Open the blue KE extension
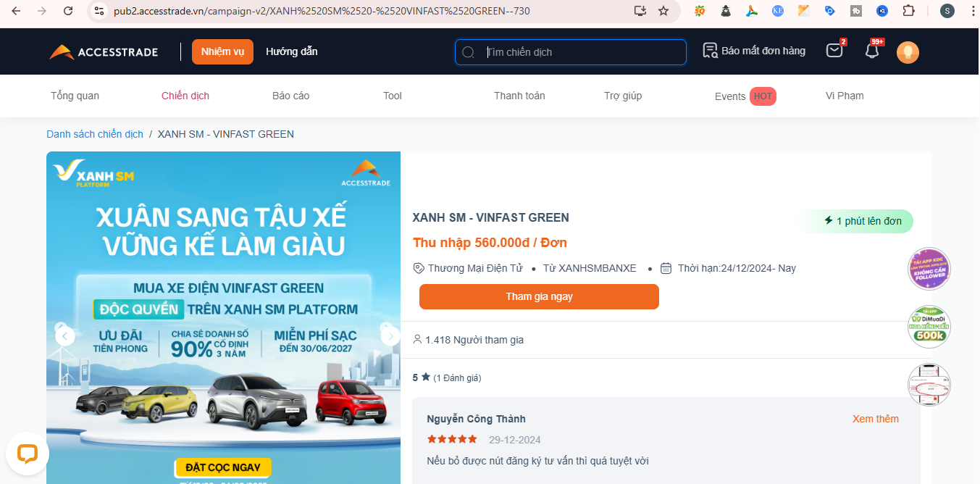The width and height of the screenshot is (980, 484). click(778, 11)
